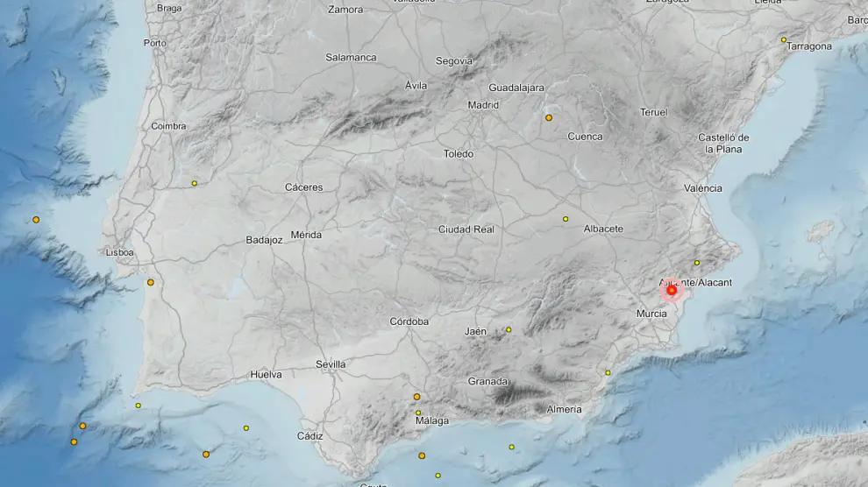868x487 pixels.
Task: Click the Toledo map label
Action: (x=458, y=154)
